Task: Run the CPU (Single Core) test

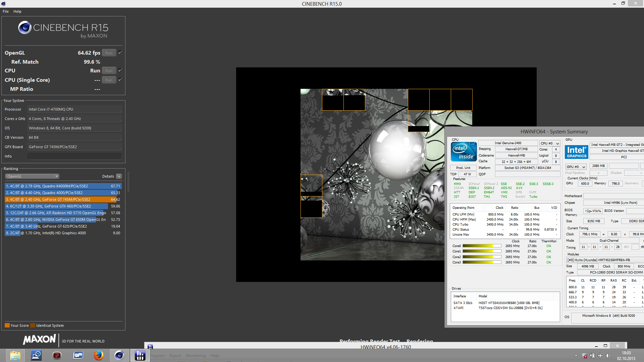Action: tap(109, 80)
